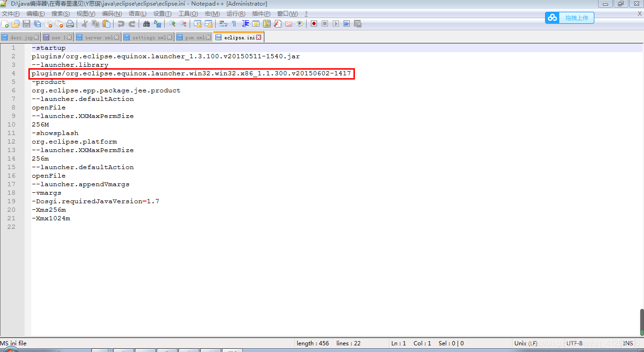The image size is (644, 352).
Task: Open the ? help menu
Action: tap(306, 14)
